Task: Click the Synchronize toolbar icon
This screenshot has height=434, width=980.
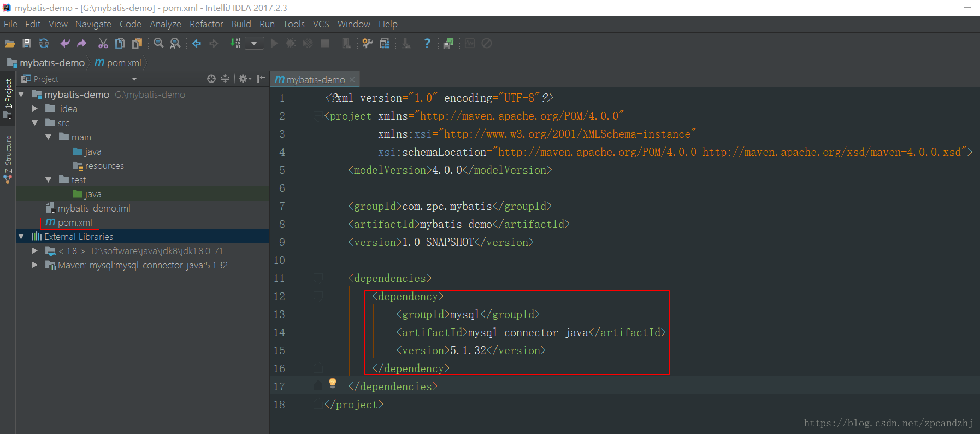Action: point(44,43)
